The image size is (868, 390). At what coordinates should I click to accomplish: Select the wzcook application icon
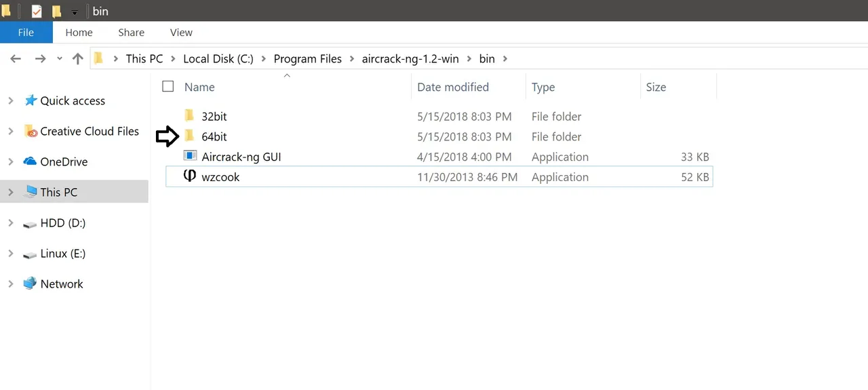pyautogui.click(x=190, y=176)
